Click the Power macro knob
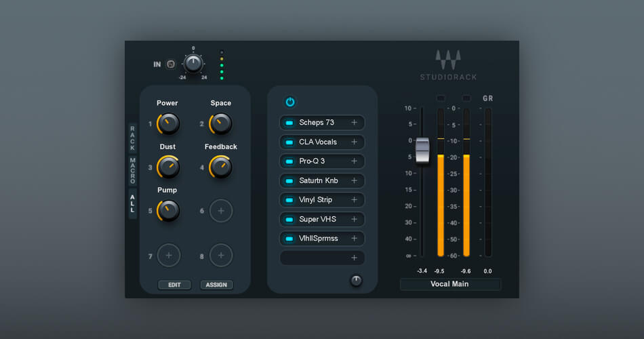 168,123
